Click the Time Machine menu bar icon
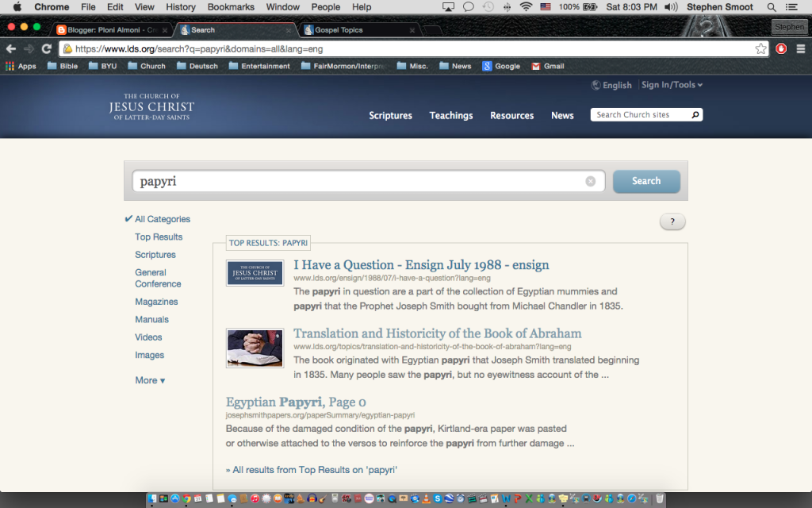812x508 pixels. click(488, 7)
